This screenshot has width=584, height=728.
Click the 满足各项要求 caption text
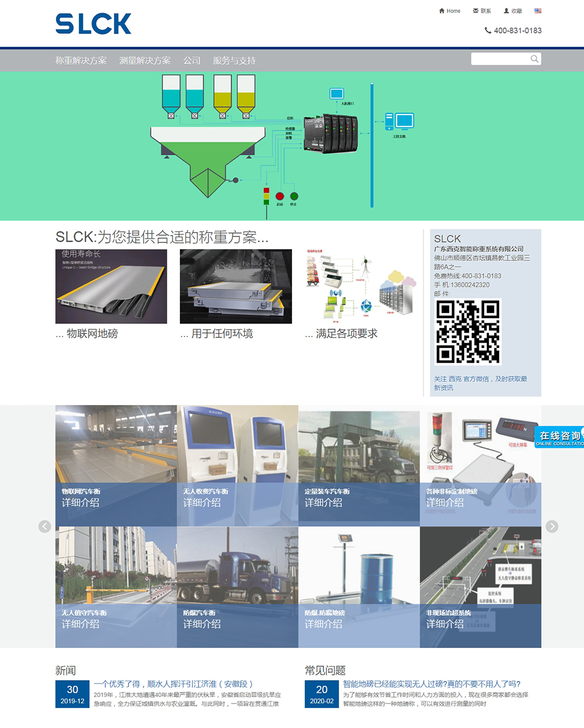pos(341,334)
